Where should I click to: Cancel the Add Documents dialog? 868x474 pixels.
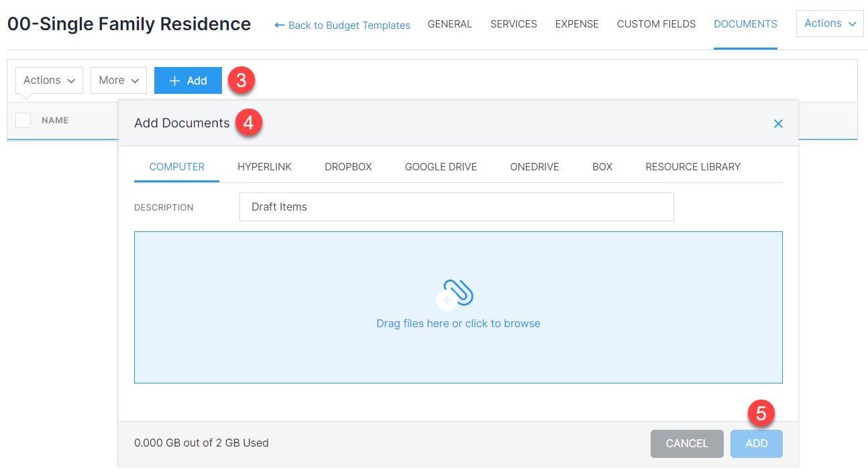pos(687,444)
